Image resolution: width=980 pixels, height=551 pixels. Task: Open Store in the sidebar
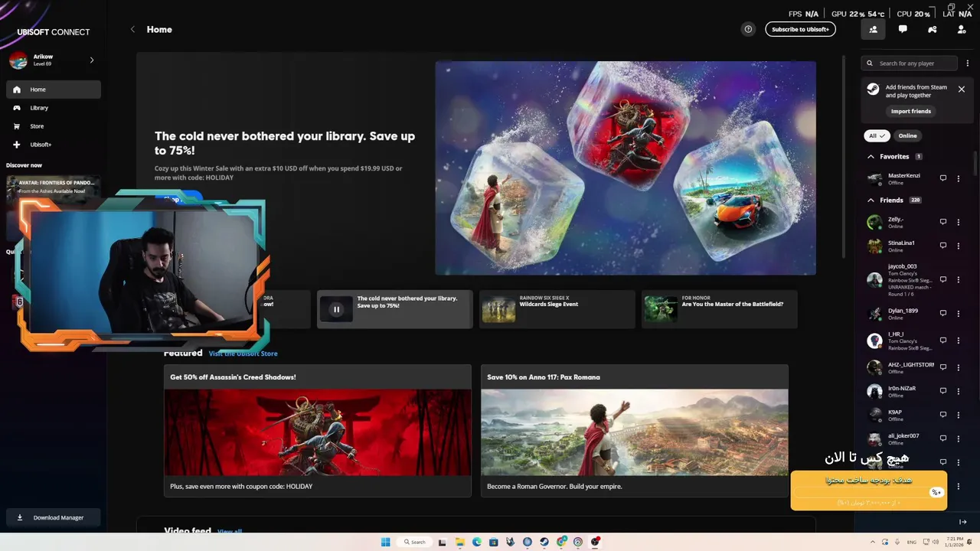54,126
